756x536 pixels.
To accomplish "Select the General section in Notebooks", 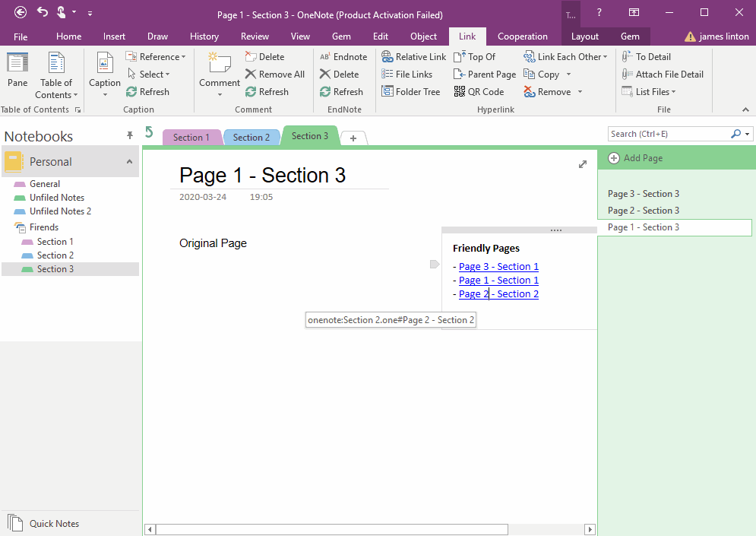I will point(44,184).
